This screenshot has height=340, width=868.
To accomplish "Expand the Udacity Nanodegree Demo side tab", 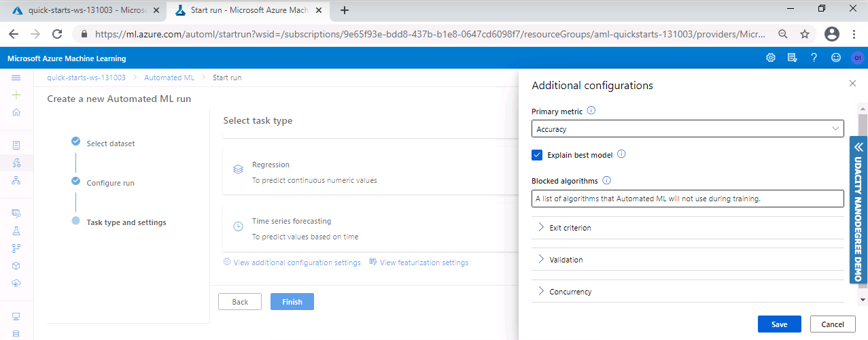I will coord(858,210).
